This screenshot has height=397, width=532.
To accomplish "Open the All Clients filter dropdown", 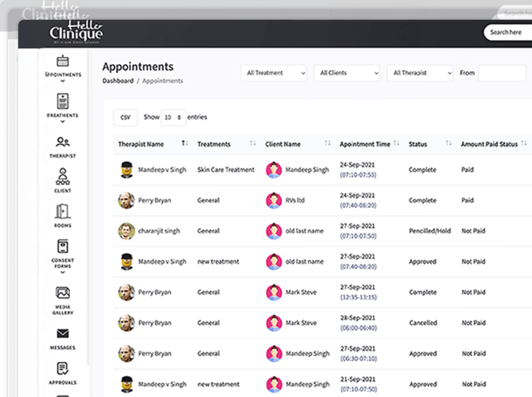I will tap(347, 73).
